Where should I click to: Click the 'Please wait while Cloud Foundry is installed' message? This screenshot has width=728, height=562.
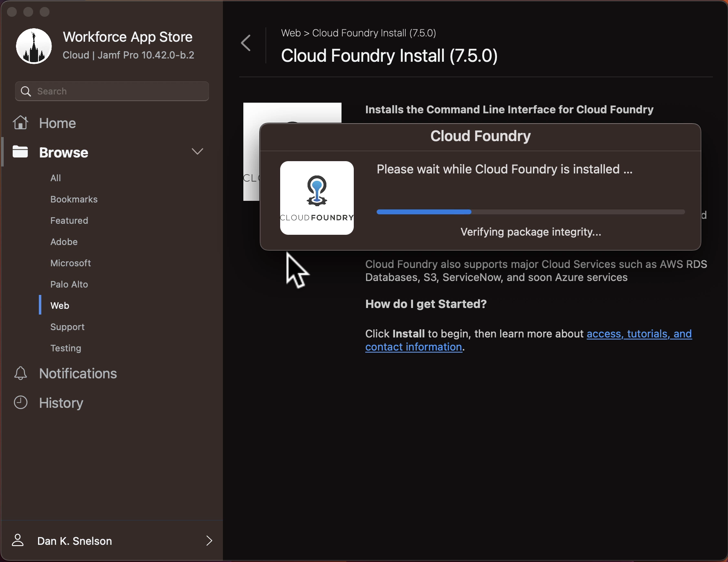[505, 169]
